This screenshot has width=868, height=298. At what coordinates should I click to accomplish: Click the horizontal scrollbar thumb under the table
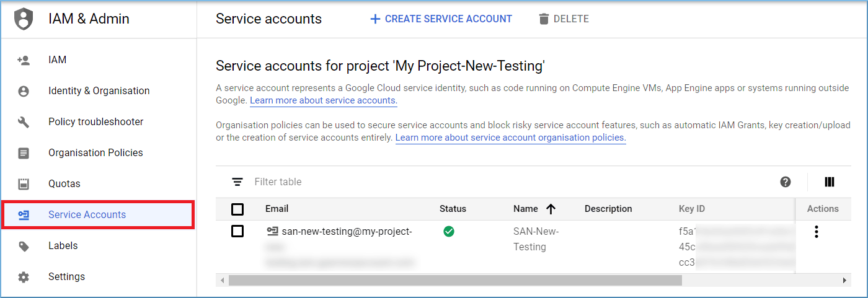pos(455,281)
